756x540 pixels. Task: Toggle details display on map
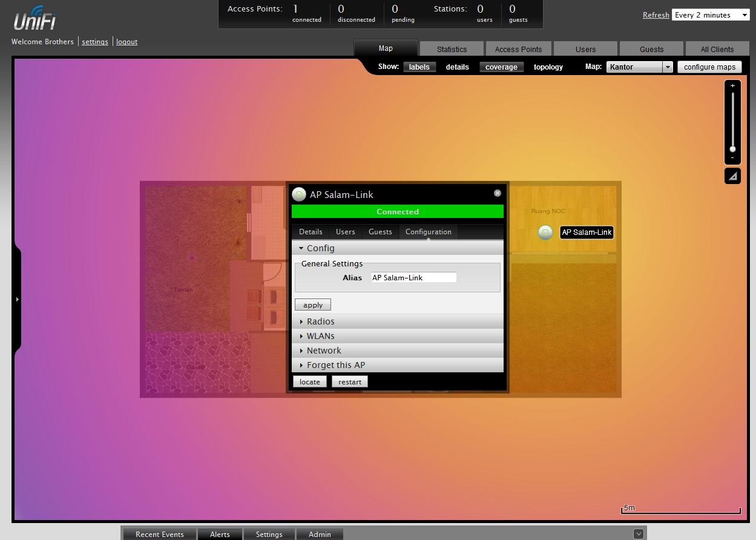click(458, 67)
